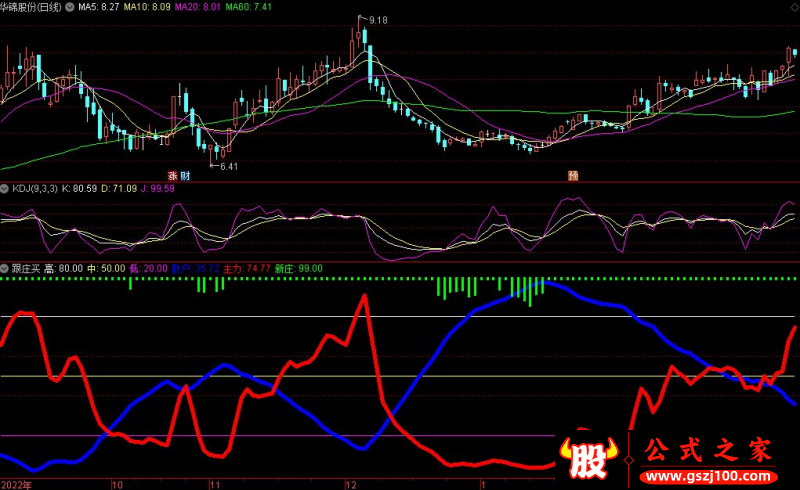Click the 跟庄买 indicator name
This screenshot has width=800, height=490.
click(26, 268)
